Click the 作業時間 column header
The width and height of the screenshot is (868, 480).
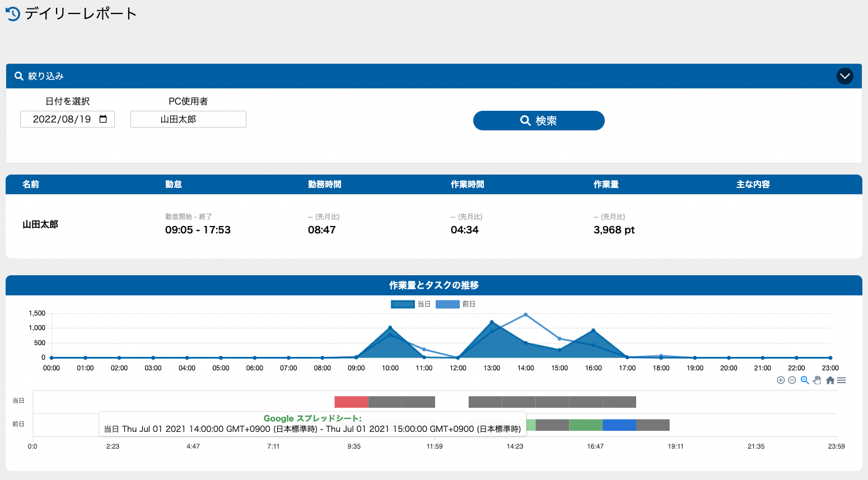click(x=468, y=185)
